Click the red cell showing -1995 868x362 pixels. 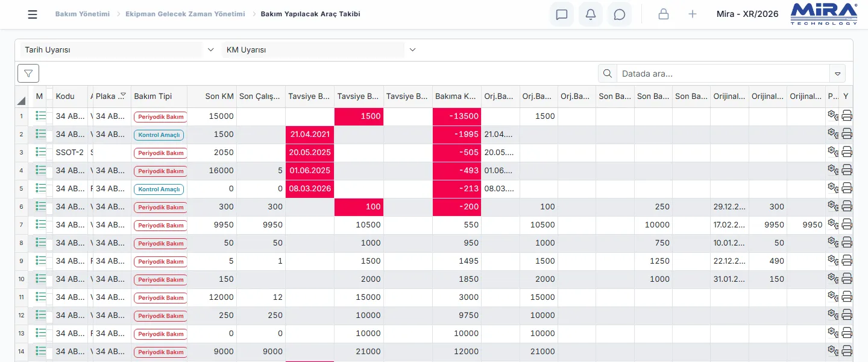[x=457, y=135]
